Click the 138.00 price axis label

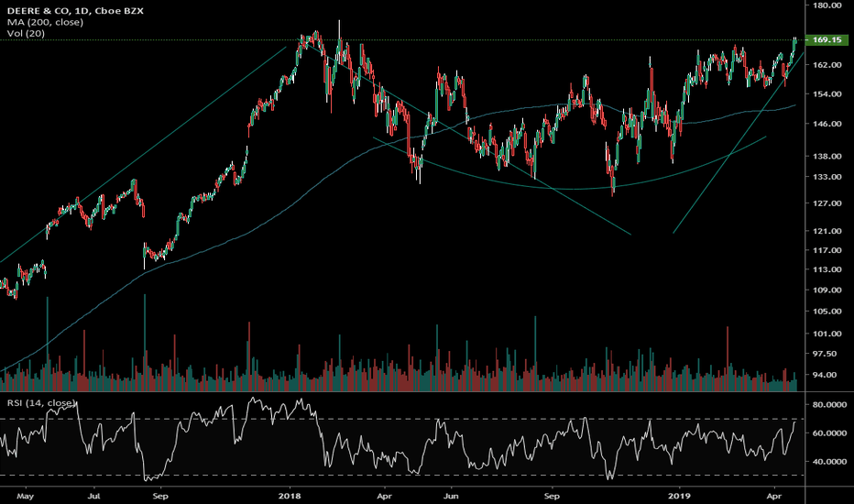[x=827, y=156]
